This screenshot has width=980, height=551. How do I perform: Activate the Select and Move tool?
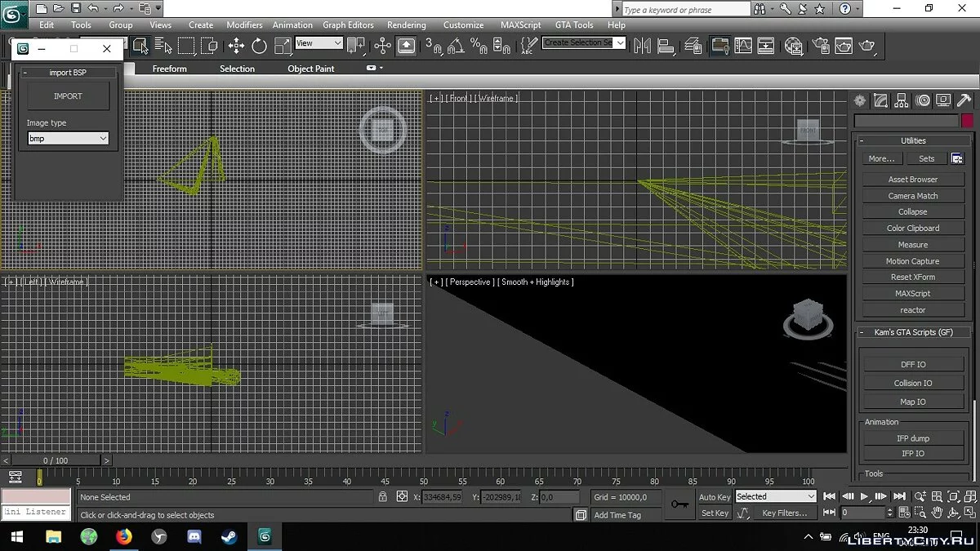coord(237,46)
